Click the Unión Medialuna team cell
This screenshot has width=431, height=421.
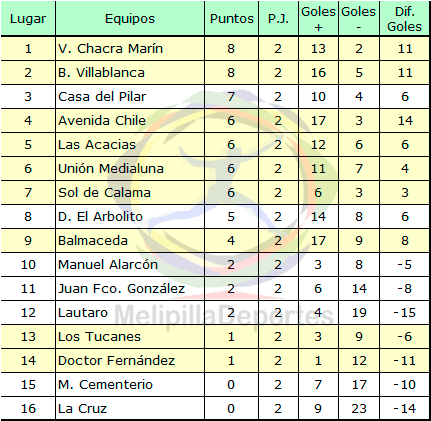[x=130, y=169]
